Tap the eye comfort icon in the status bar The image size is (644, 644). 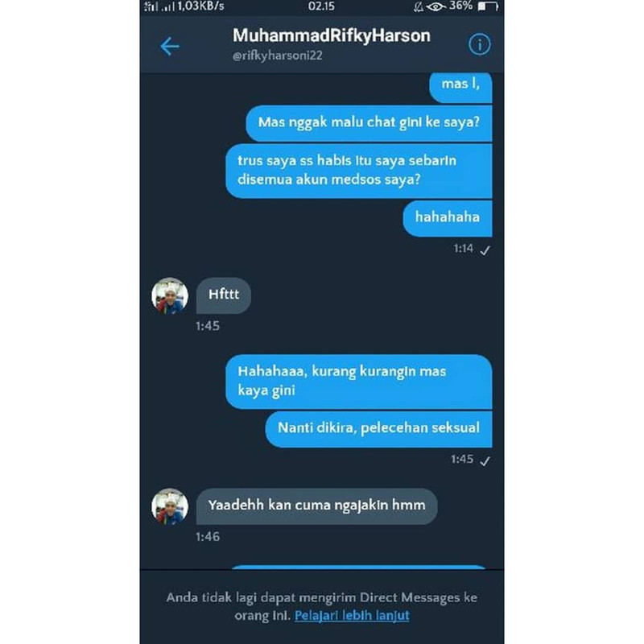(x=436, y=6)
